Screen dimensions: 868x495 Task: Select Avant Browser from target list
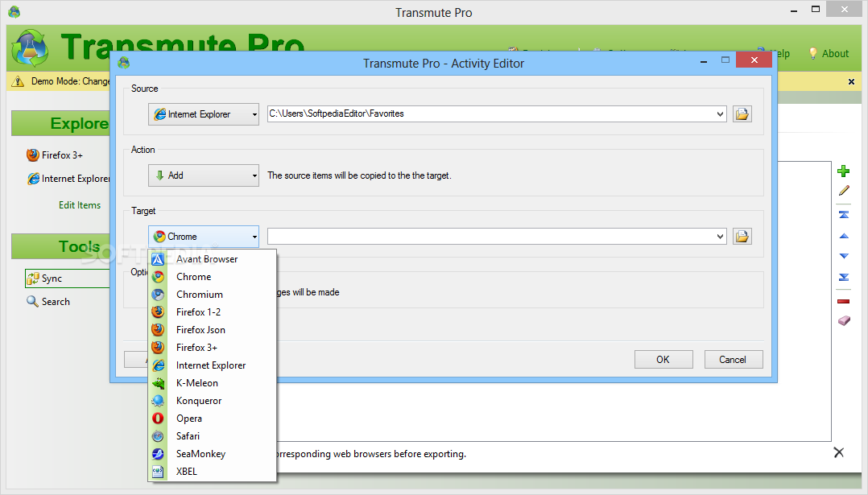[212, 259]
